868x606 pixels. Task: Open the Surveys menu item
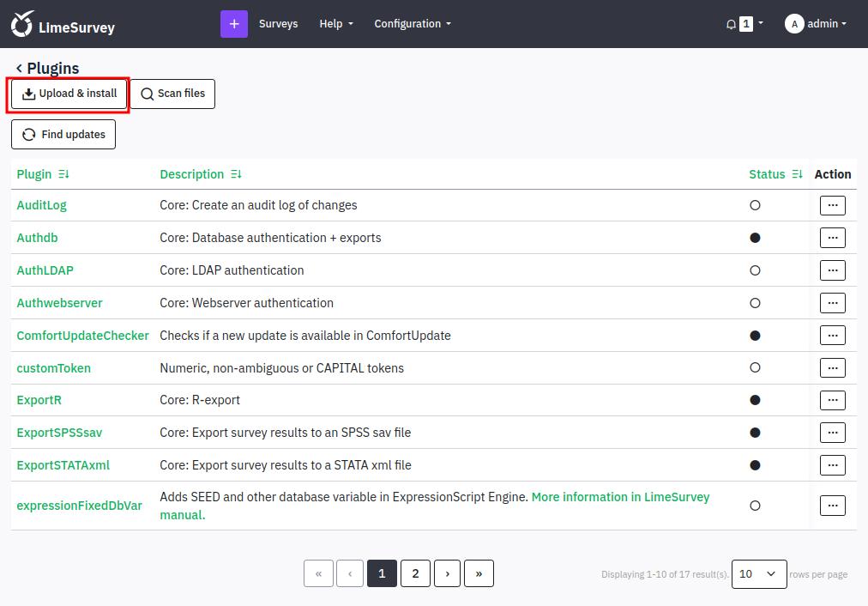tap(279, 24)
